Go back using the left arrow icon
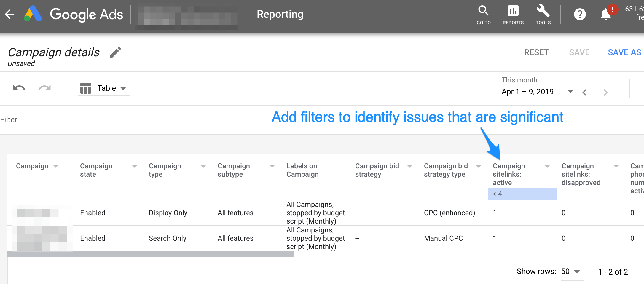This screenshot has height=284, width=644. (10, 14)
